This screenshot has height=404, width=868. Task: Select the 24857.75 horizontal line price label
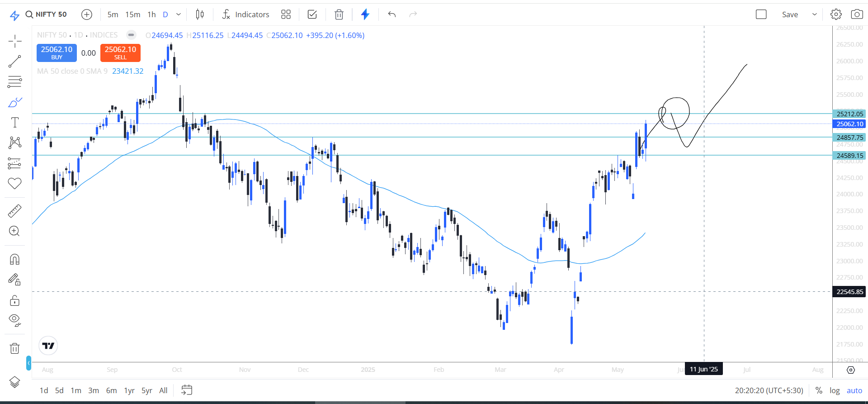pos(849,138)
